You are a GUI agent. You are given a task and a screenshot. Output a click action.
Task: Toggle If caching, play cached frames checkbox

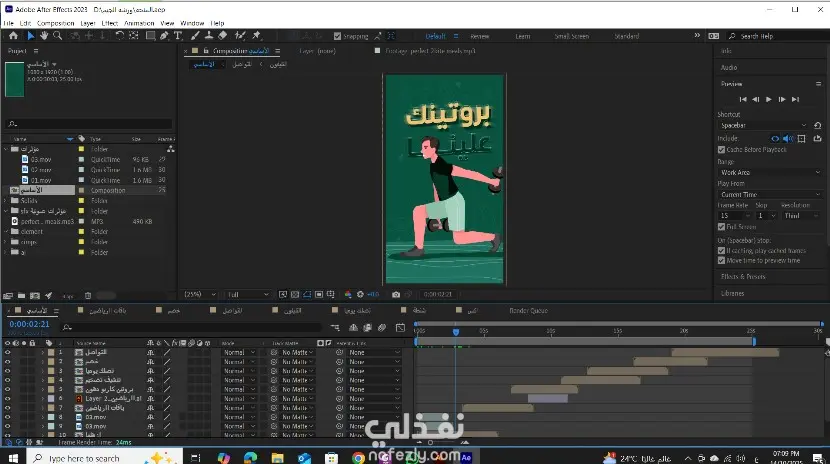click(x=721, y=251)
